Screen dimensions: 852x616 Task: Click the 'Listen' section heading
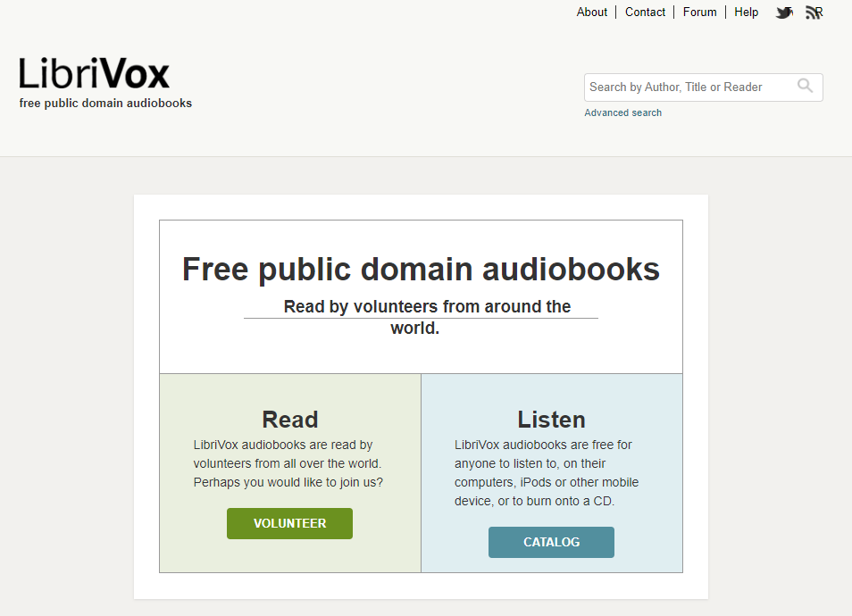click(x=551, y=420)
